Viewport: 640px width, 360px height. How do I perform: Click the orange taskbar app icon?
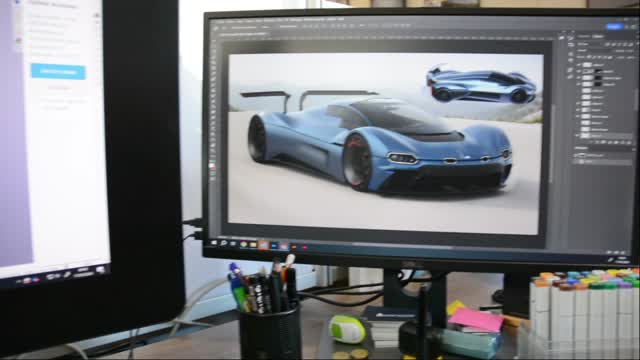pos(294,247)
